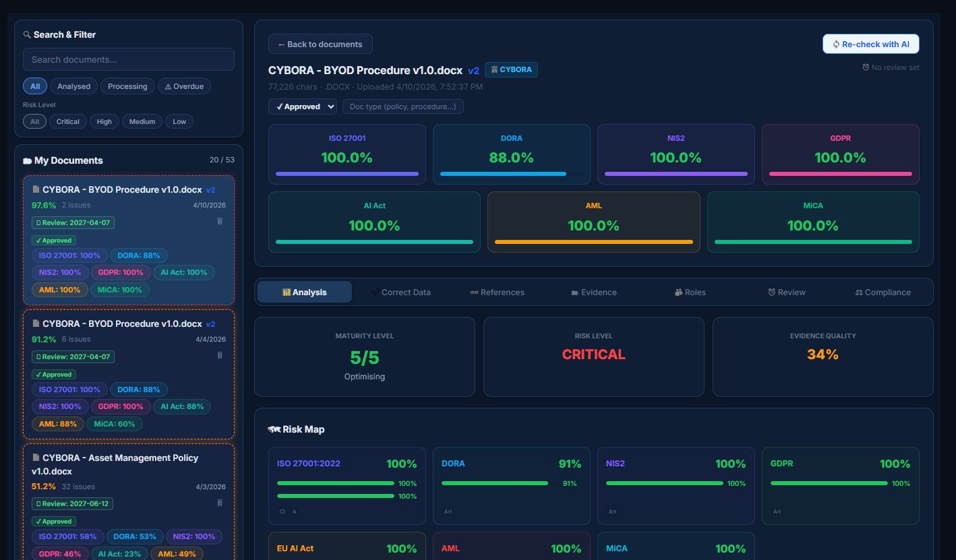Viewport: 956px width, 560px height.
Task: Click the AI Act: 23% badge
Action: pos(120,554)
